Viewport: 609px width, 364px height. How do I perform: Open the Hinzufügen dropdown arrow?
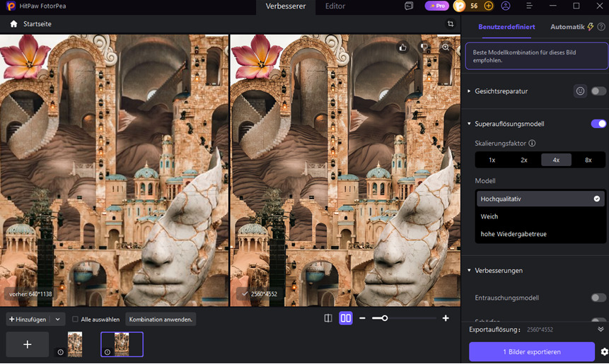tap(58, 319)
